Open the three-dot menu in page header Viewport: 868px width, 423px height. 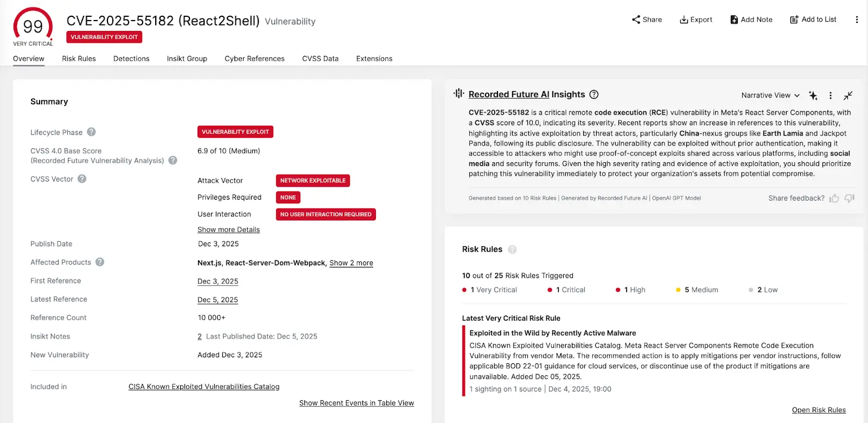pyautogui.click(x=857, y=20)
